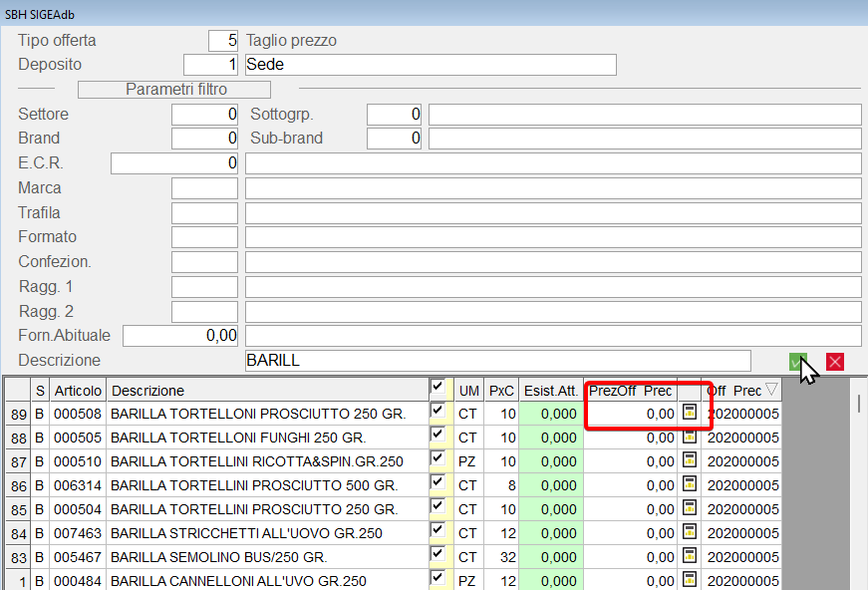Uncheck CANNELLONI ALL'UVO checkbox

pyautogui.click(x=437, y=577)
